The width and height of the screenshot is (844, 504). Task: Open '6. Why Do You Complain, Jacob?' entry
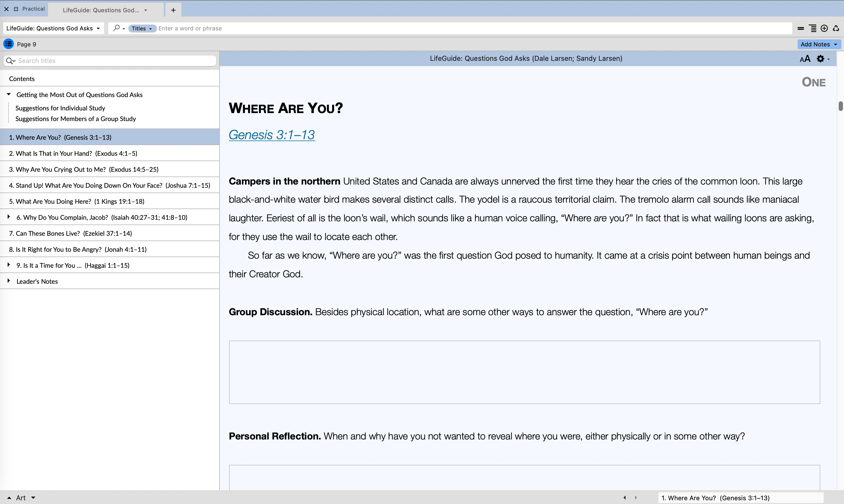[x=102, y=217]
